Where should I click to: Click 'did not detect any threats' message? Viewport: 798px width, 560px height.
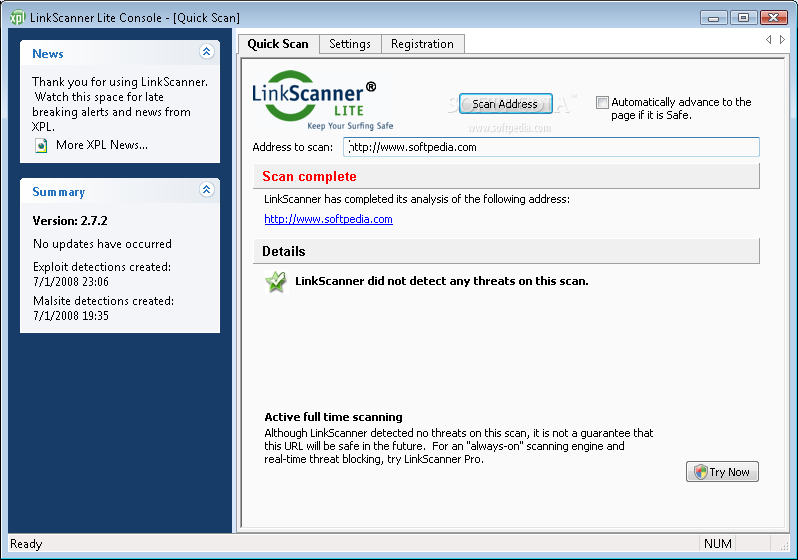click(442, 281)
